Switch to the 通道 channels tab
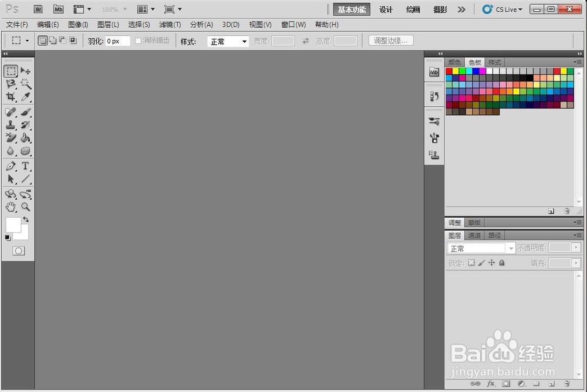 coord(474,235)
